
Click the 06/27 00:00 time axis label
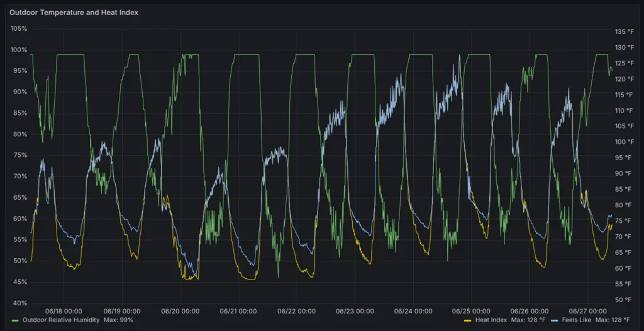point(587,311)
